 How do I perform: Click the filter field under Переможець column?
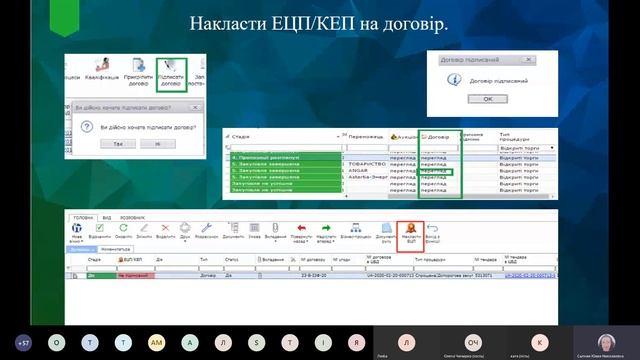(x=367, y=148)
